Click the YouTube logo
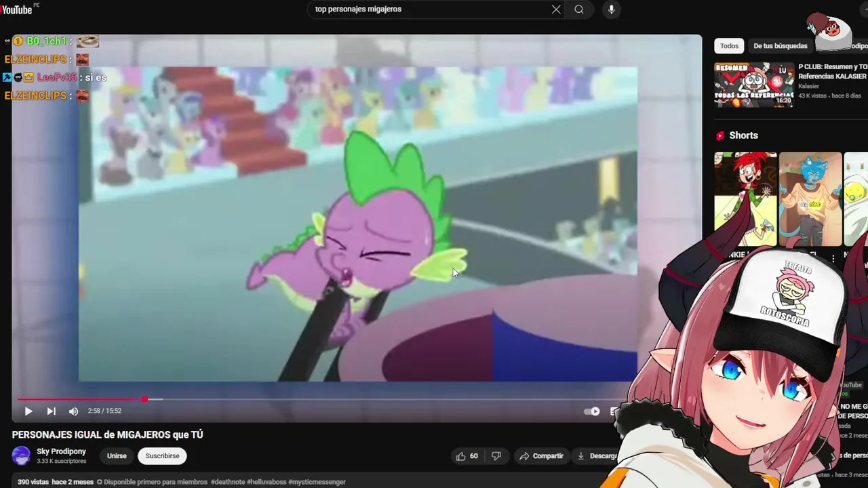 tap(16, 9)
